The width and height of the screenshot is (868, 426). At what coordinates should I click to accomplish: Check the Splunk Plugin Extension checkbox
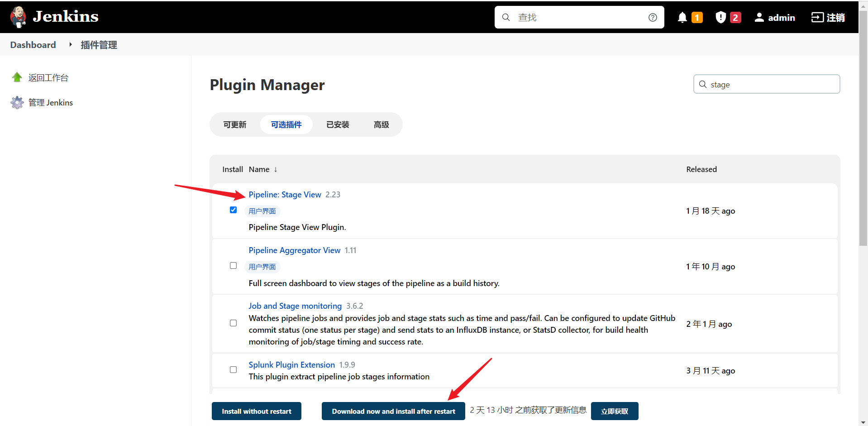[233, 369]
